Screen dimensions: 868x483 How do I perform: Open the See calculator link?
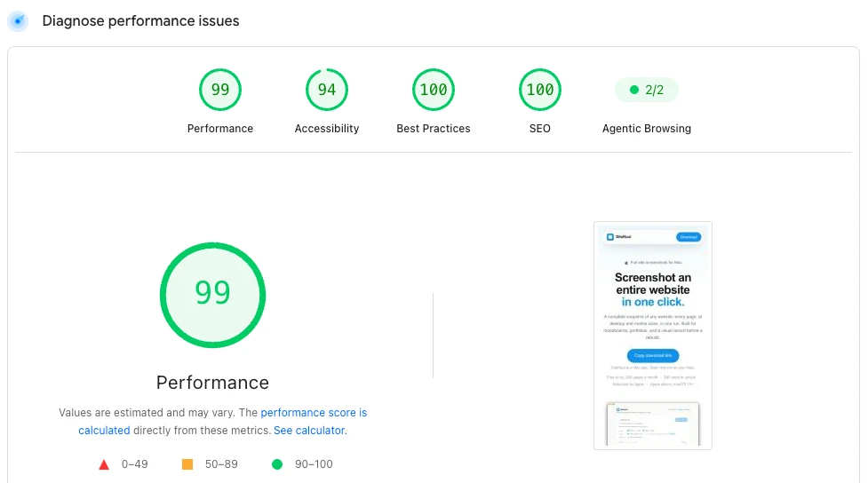coord(309,431)
